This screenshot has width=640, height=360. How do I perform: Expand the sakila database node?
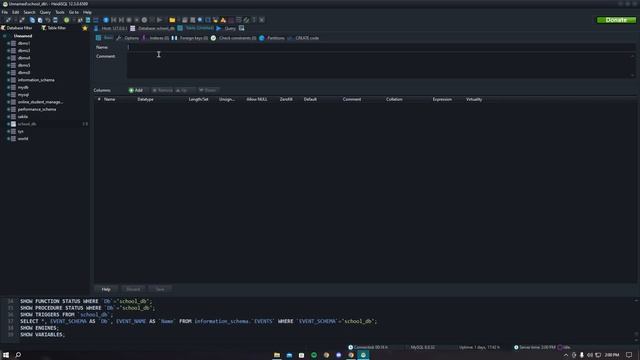point(8,117)
